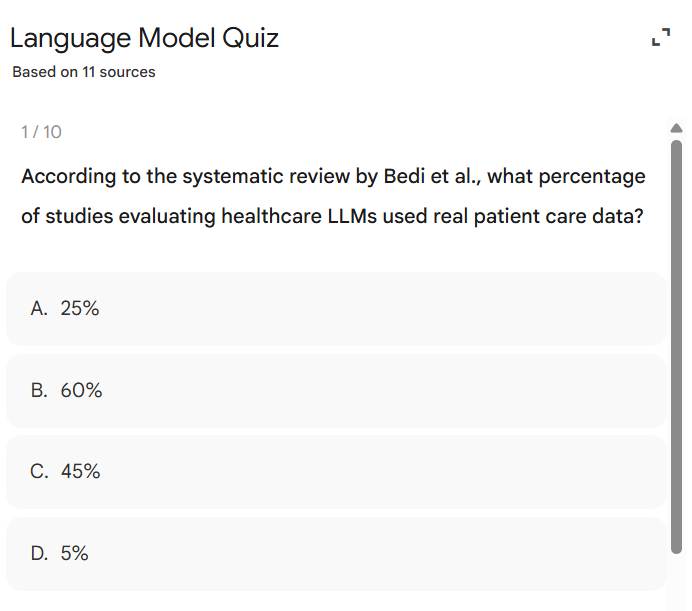This screenshot has height=611, width=692.
Task: Click the '1 / 10' question counter
Action: pos(42,132)
